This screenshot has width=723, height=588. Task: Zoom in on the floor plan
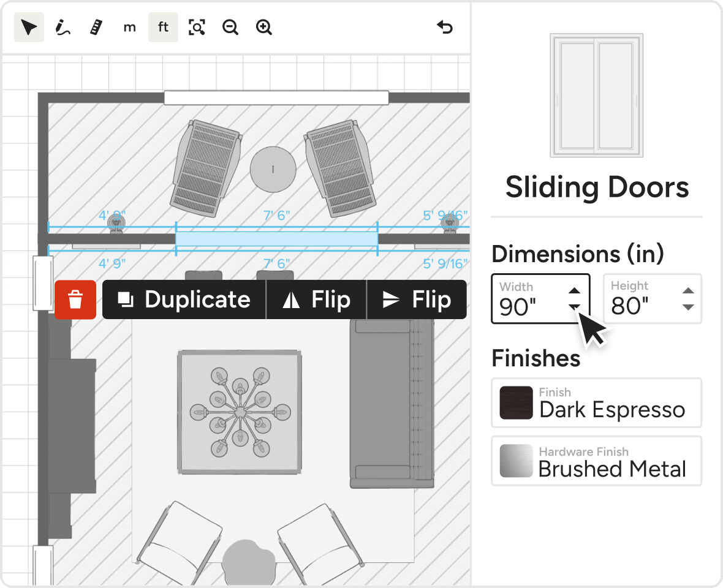[x=264, y=28]
